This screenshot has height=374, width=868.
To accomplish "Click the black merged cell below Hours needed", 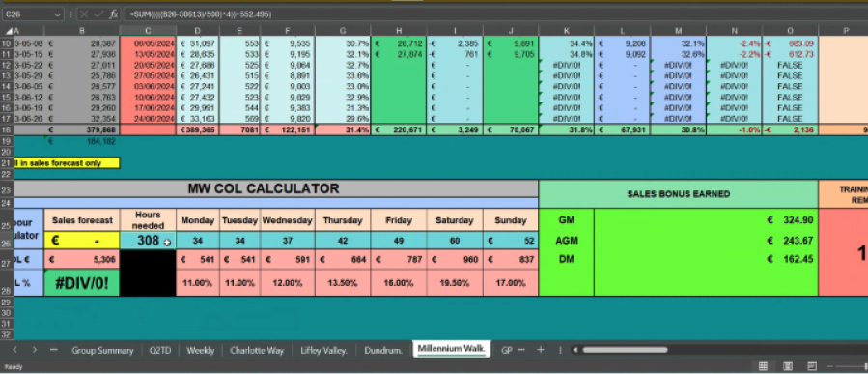I will (148, 273).
